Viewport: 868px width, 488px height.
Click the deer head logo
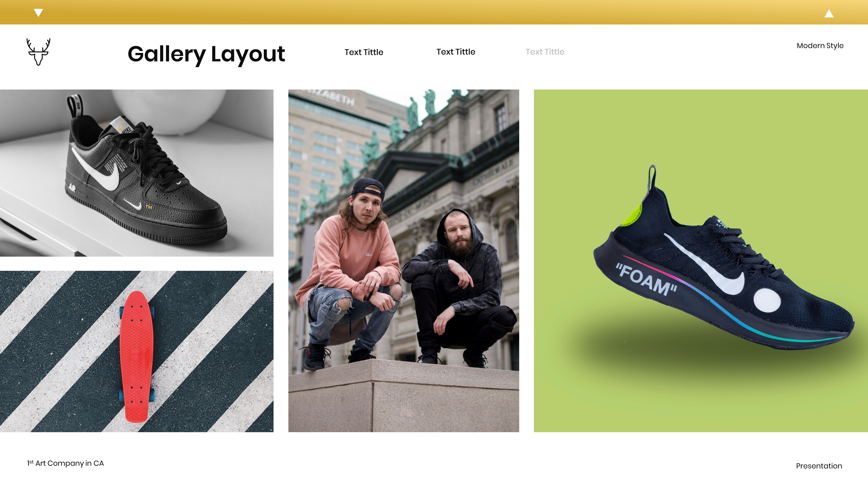point(38,52)
